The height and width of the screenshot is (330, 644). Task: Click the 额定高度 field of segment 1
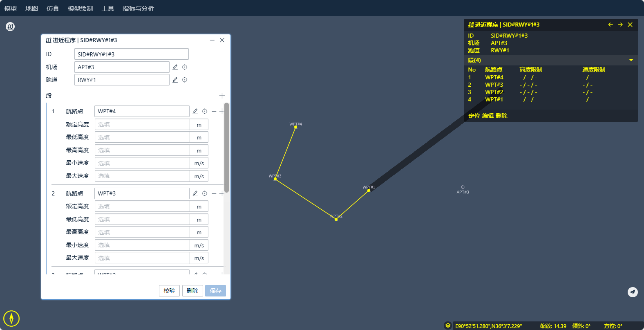coord(142,124)
